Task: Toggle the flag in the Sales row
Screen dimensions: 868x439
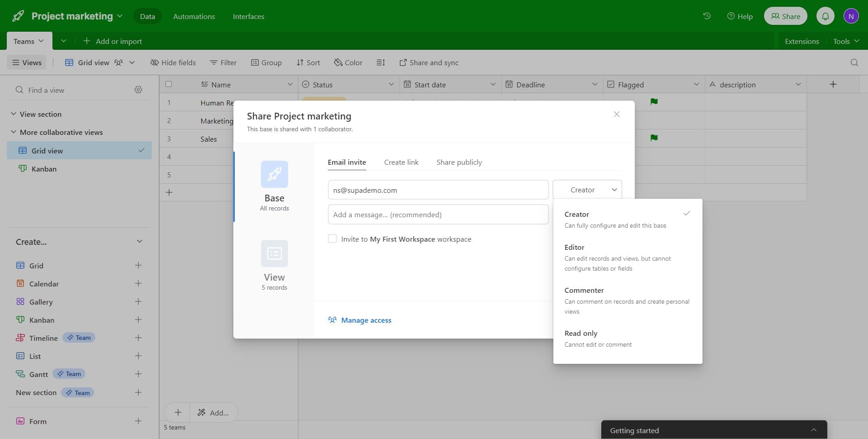Action: (654, 138)
